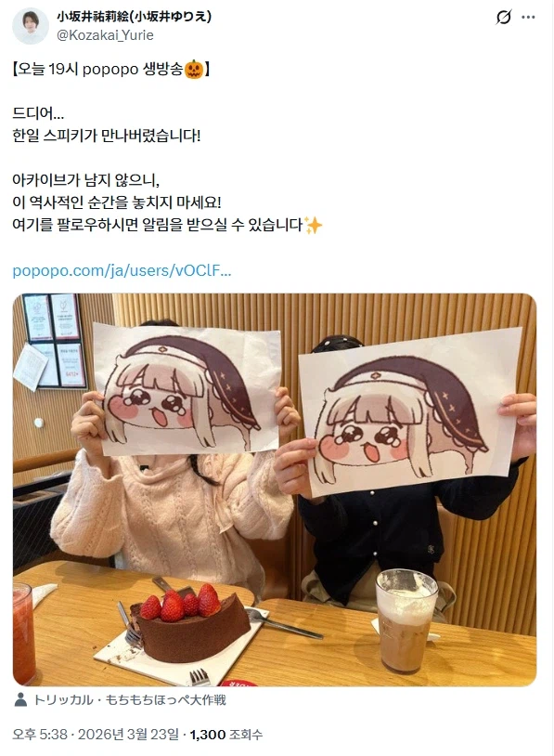The width and height of the screenshot is (554, 756).
Task: Open the @Kozakai_Yurie handle link
Action: 105,35
